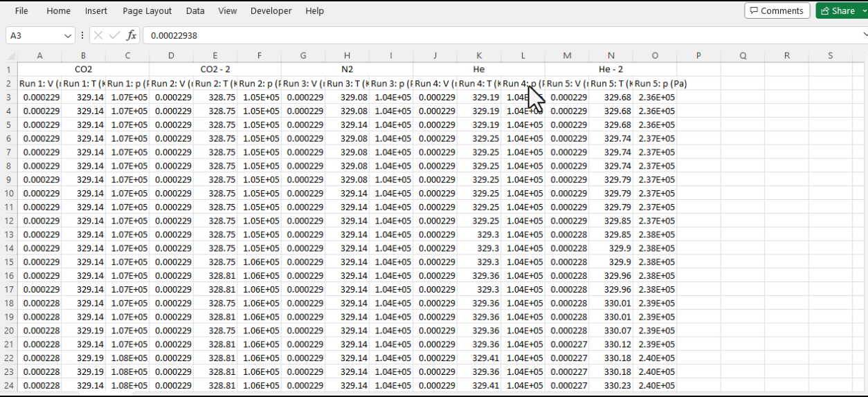Select column A header
Viewport: 868px width, 397px height.
pos(39,56)
